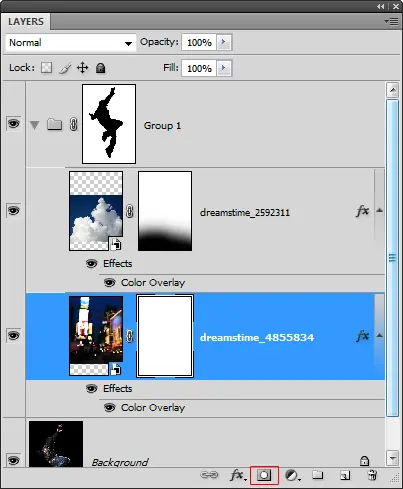This screenshot has height=489, width=403.
Task: Open the Layers panel options menu
Action: tap(391, 22)
